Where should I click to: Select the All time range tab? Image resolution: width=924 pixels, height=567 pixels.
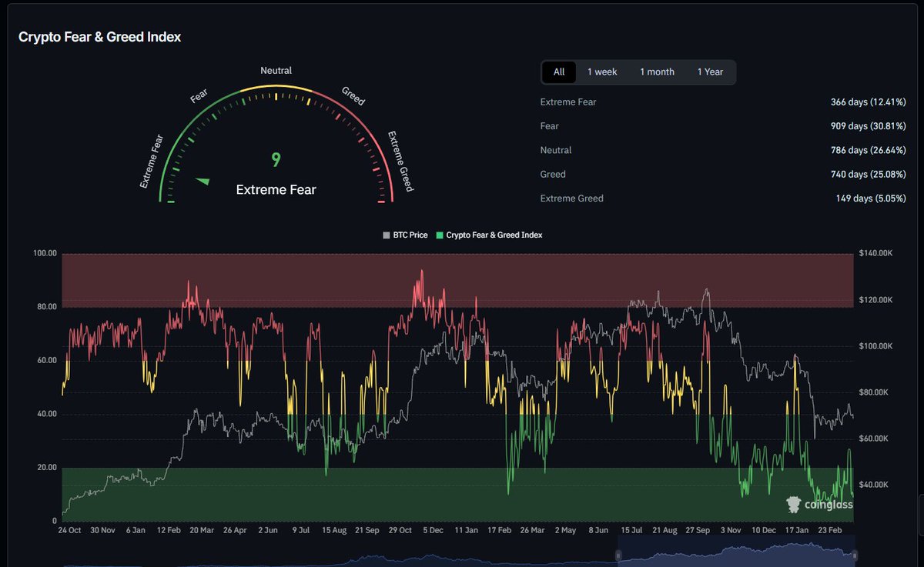coord(559,72)
